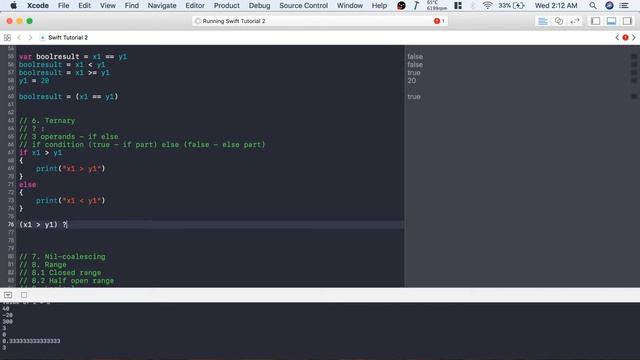Screen dimensions: 640x360
Task: Click the '// 8.2 Half open range' comment
Action: tap(67, 281)
